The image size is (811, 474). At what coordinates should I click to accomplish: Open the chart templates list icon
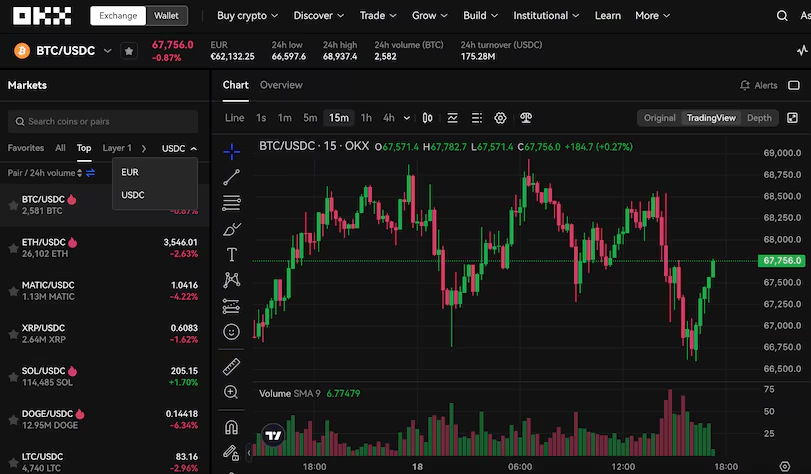pyautogui.click(x=476, y=118)
